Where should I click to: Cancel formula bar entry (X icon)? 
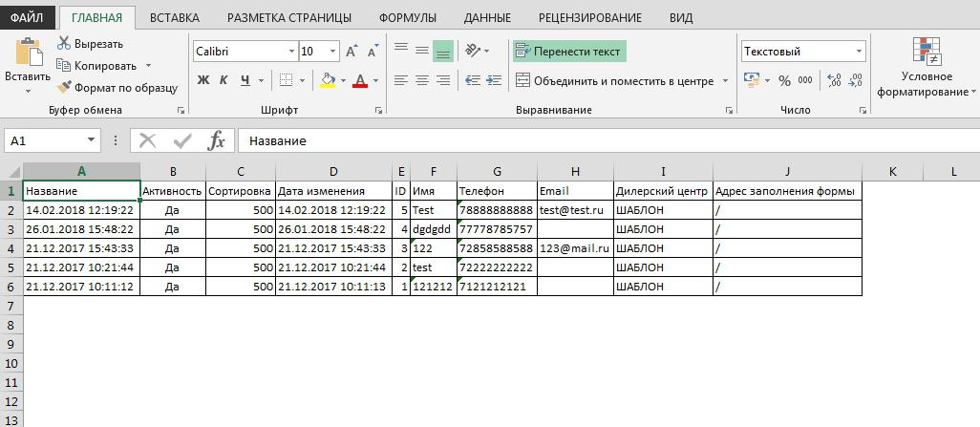click(x=147, y=140)
